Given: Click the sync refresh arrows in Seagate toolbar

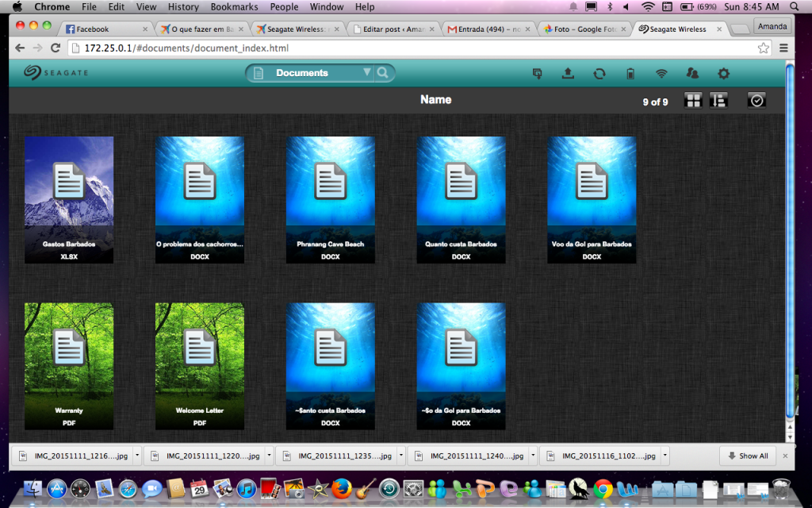Looking at the screenshot, I should [599, 74].
